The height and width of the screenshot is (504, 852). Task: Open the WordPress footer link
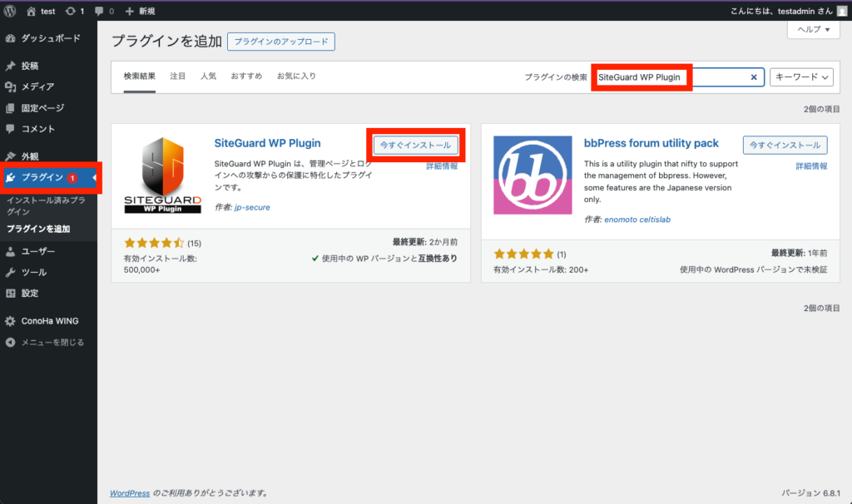coord(130,493)
